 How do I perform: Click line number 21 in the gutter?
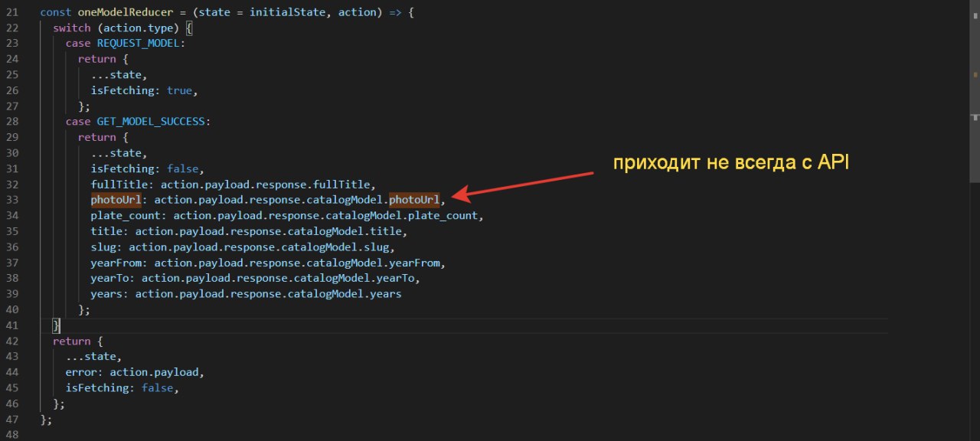11,11
